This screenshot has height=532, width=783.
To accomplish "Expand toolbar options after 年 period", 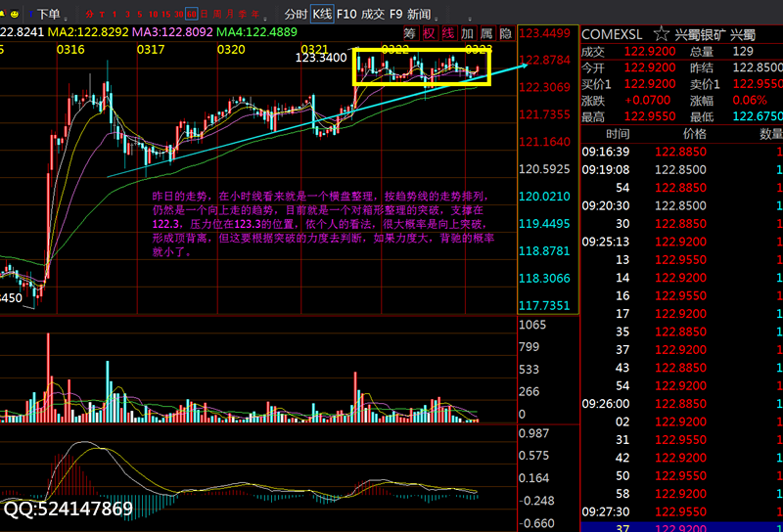I will tap(266, 18).
